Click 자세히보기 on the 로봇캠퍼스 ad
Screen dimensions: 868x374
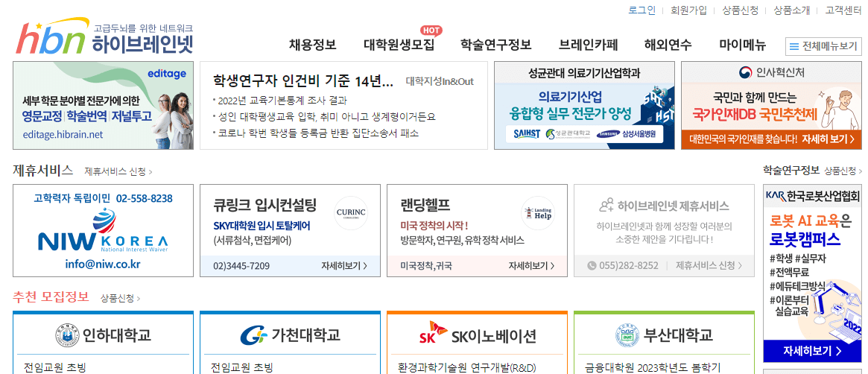point(813,351)
